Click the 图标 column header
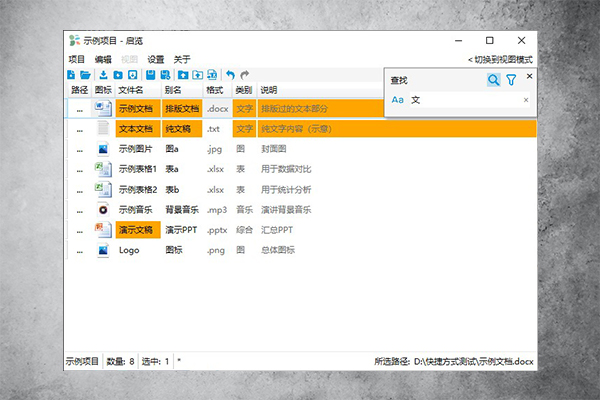 click(x=103, y=90)
